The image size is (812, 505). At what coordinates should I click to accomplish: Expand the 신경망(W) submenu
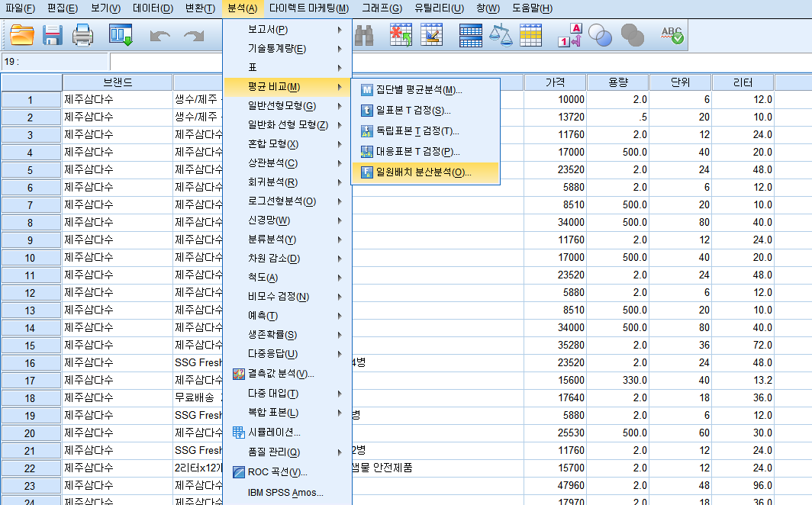[x=288, y=220]
